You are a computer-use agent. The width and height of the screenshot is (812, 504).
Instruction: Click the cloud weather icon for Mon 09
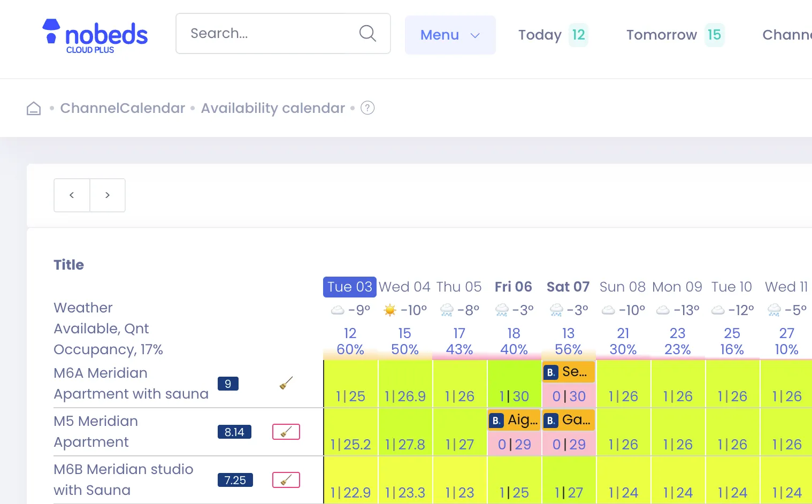(x=663, y=310)
